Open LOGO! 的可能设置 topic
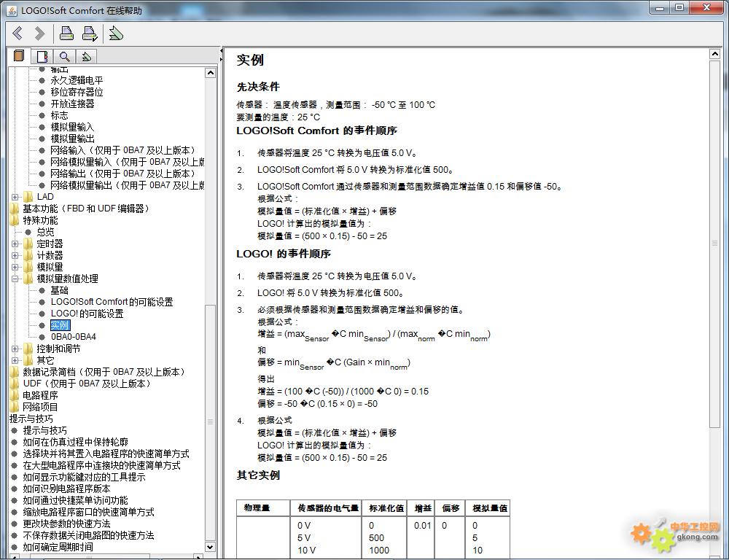Screen dimensions: 729x560 87,314
